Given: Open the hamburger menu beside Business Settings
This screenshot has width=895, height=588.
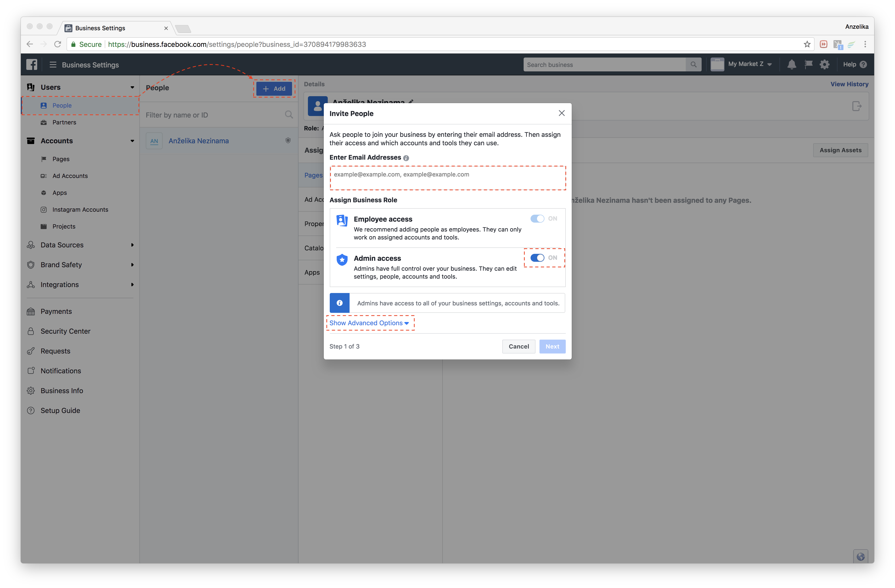Looking at the screenshot, I should click(53, 65).
